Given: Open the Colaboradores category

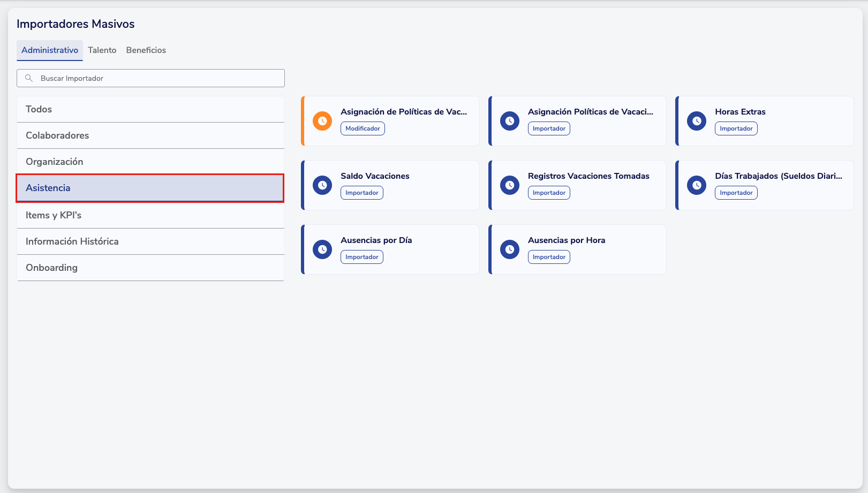Looking at the screenshot, I should (150, 135).
